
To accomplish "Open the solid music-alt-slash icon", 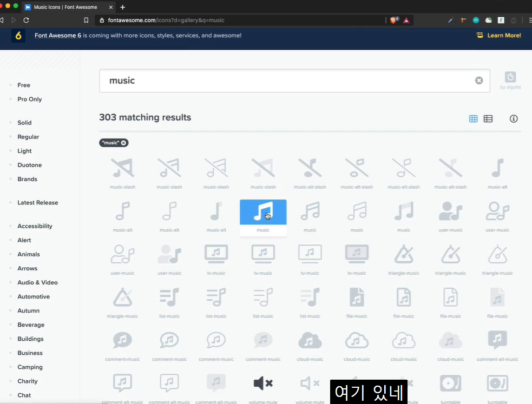I will (x=310, y=168).
